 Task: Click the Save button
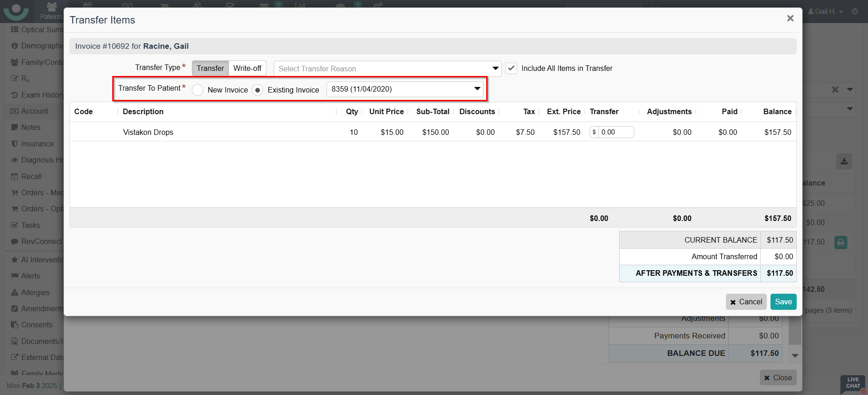[x=783, y=302]
